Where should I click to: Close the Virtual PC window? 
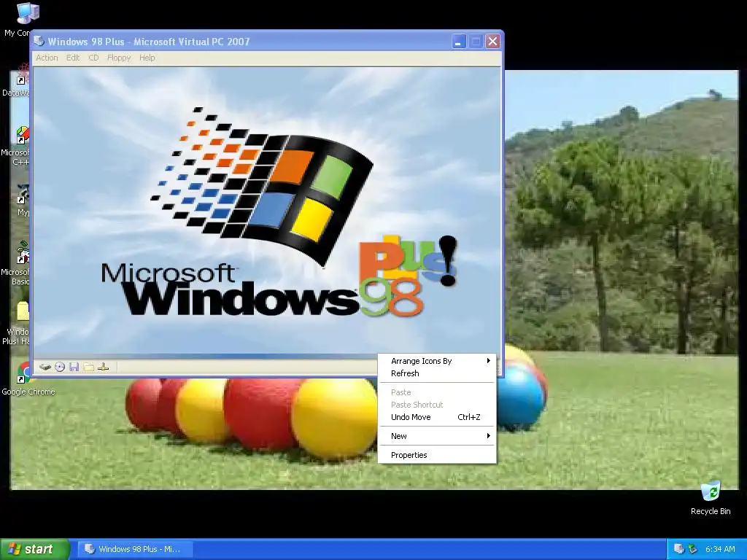492,42
